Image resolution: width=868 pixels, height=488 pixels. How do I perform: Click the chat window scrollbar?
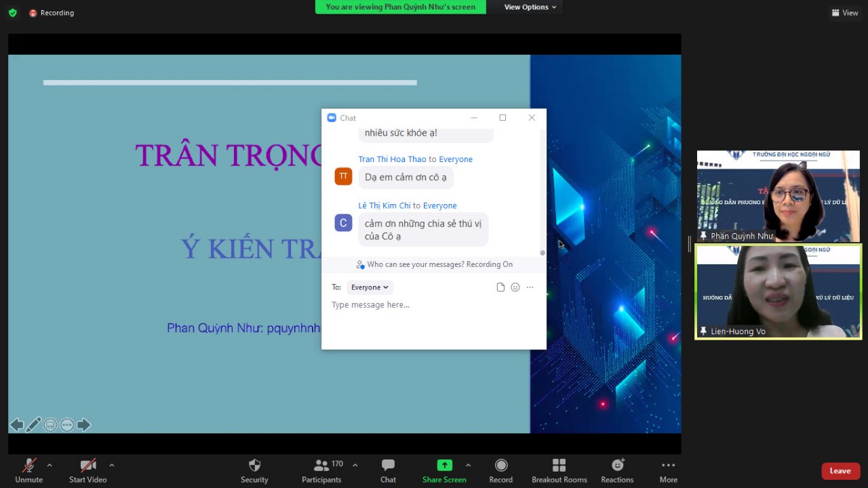(x=542, y=190)
